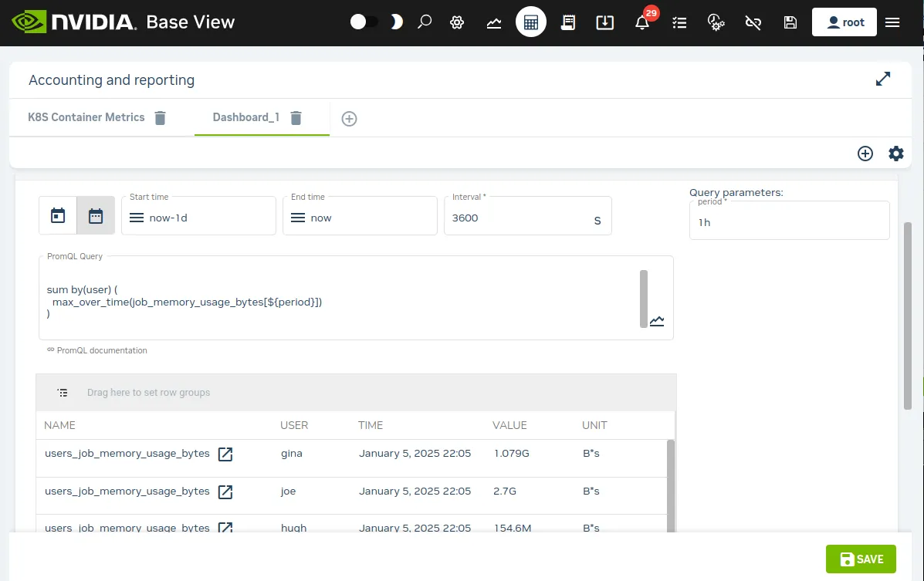The image size is (924, 581).
Task: Click the download inbox icon
Action: coord(604,22)
